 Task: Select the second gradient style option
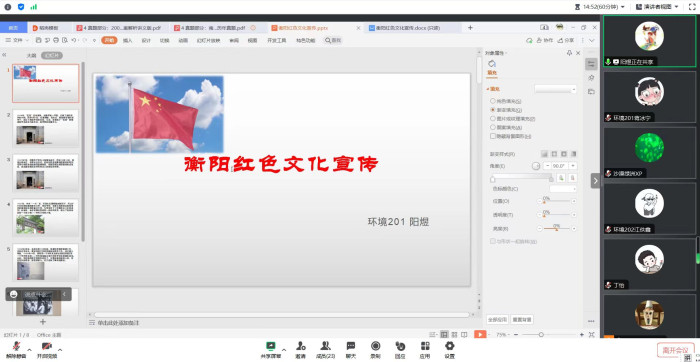(x=554, y=154)
